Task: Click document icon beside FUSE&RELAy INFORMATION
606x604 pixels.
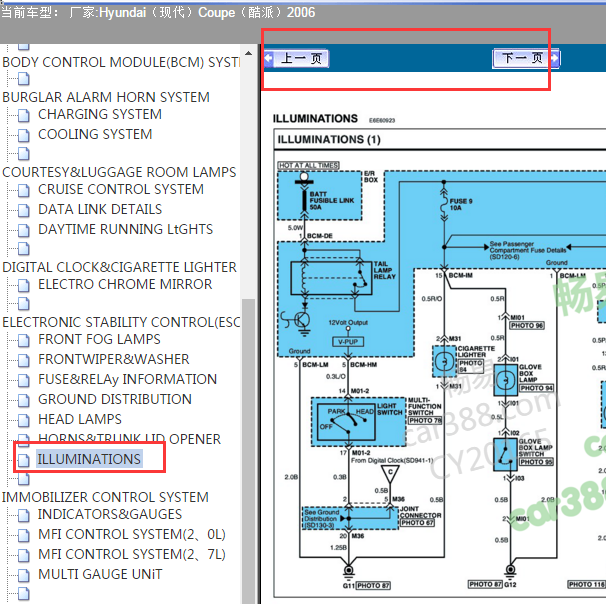Action: [24, 380]
